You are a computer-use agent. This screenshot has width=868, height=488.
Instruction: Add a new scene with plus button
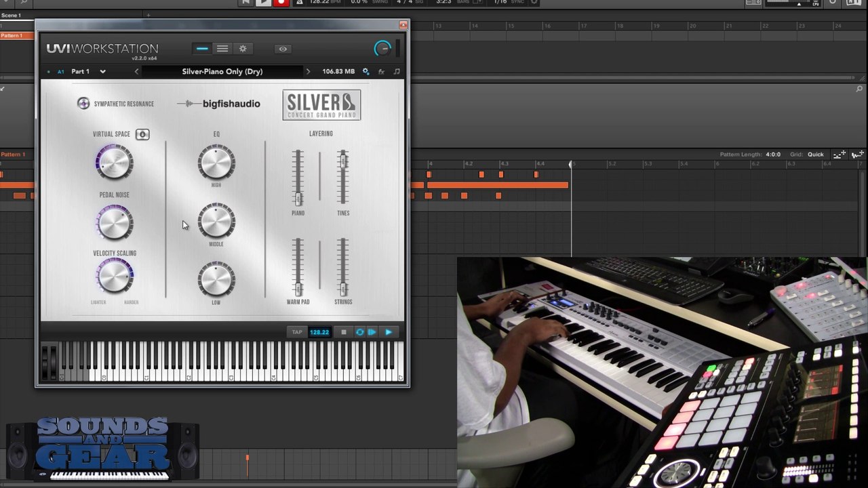[149, 15]
